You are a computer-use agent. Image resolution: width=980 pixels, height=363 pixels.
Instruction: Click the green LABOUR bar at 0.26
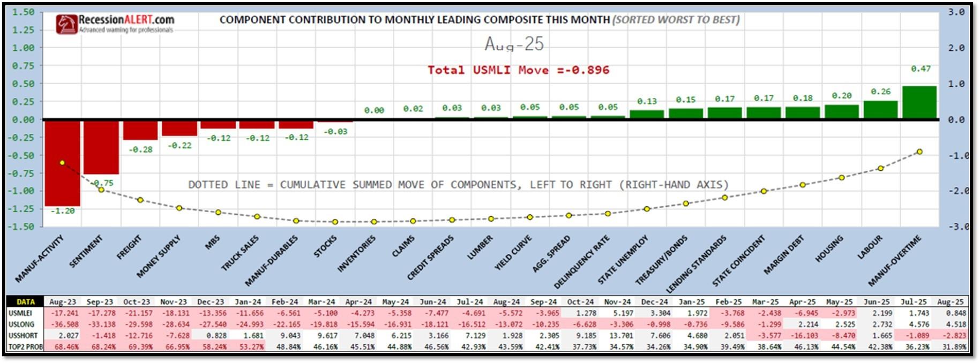point(880,109)
